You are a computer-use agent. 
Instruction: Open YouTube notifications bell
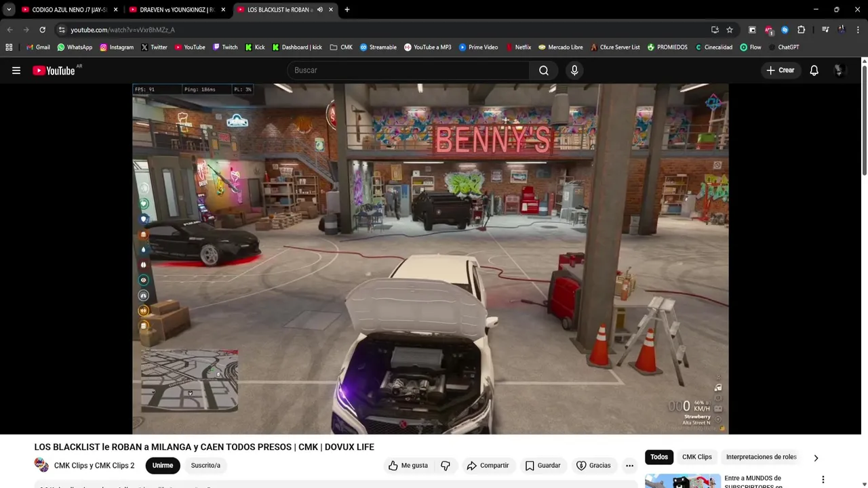pyautogui.click(x=814, y=70)
